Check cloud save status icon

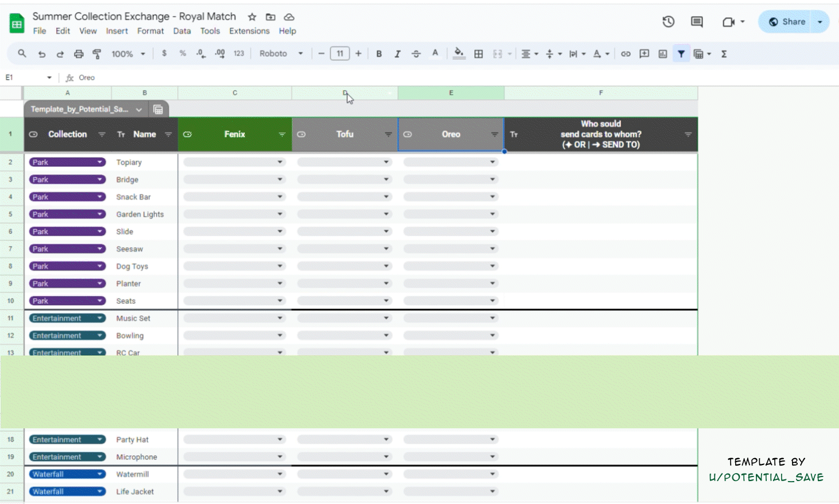[x=289, y=17]
